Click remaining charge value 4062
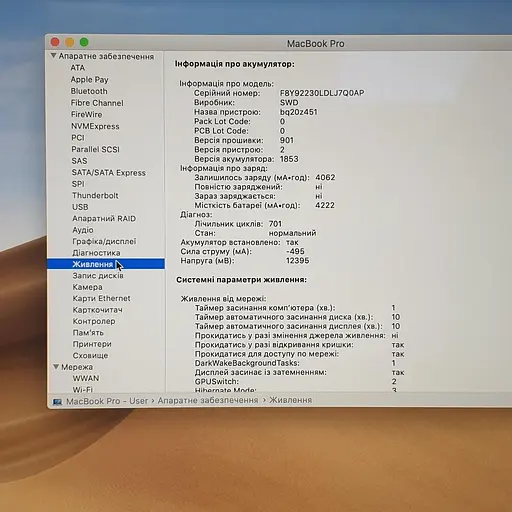The image size is (512, 512). (325, 177)
